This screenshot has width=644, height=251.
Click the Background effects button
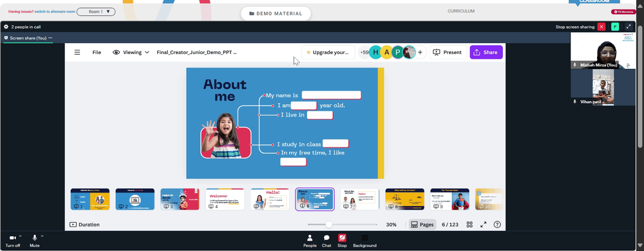pos(365,241)
